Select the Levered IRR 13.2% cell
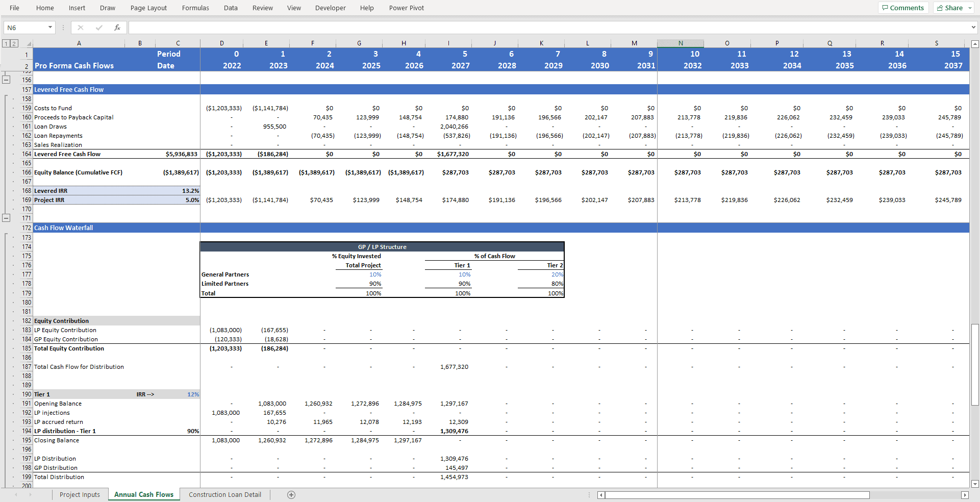 point(178,191)
